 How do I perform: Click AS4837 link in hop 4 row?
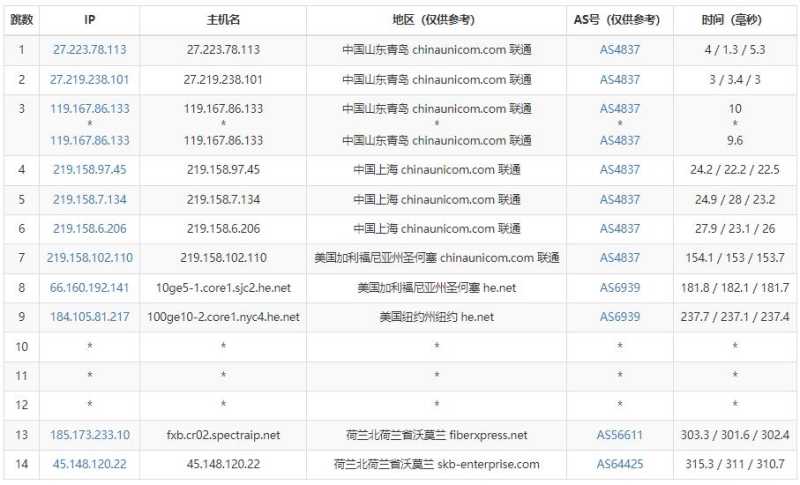tap(619, 170)
